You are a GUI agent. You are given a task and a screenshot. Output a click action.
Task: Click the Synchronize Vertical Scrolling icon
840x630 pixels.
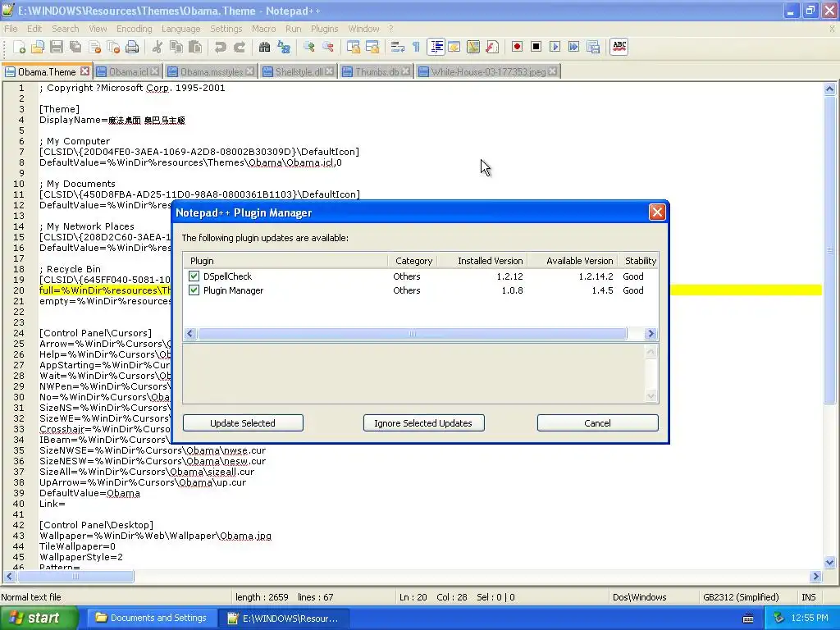[353, 47]
